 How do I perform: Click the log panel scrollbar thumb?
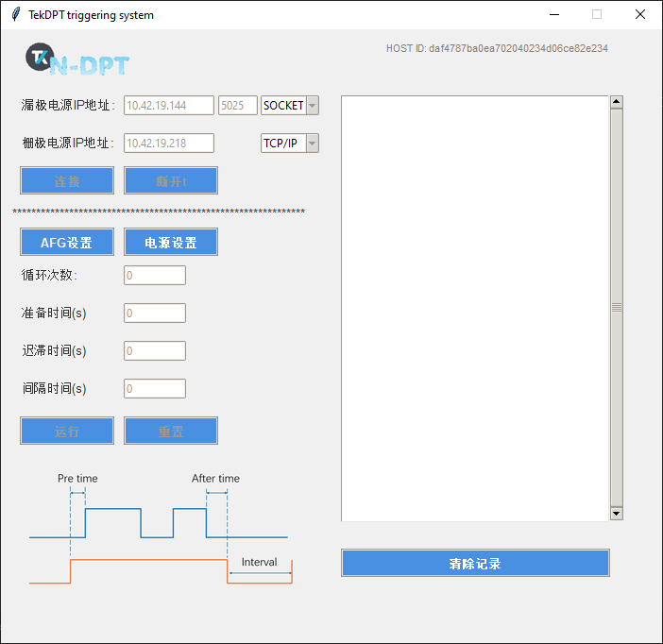(x=617, y=307)
